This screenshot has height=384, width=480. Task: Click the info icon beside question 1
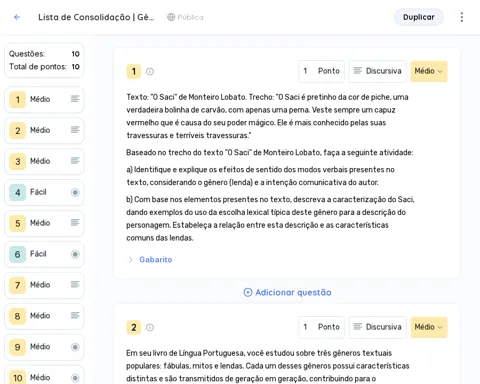[x=150, y=71]
